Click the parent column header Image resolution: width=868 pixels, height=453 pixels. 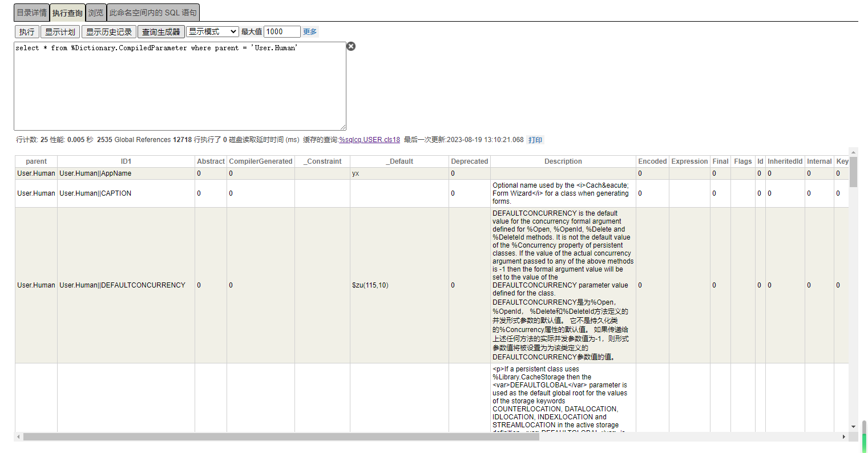click(37, 161)
